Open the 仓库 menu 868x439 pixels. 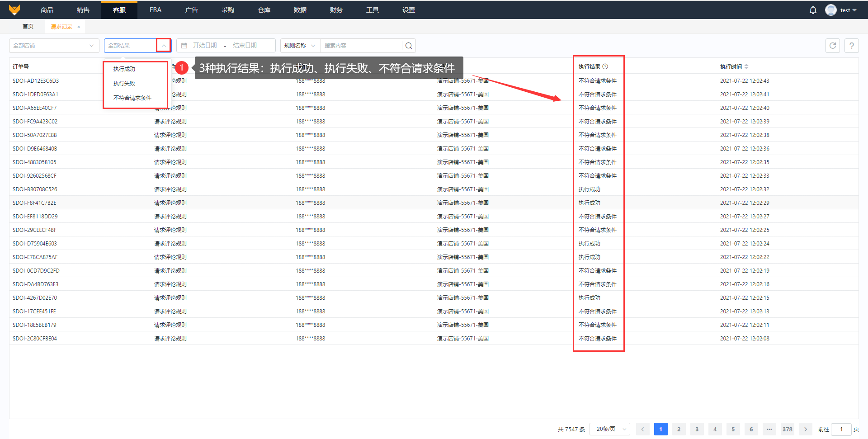tap(264, 10)
